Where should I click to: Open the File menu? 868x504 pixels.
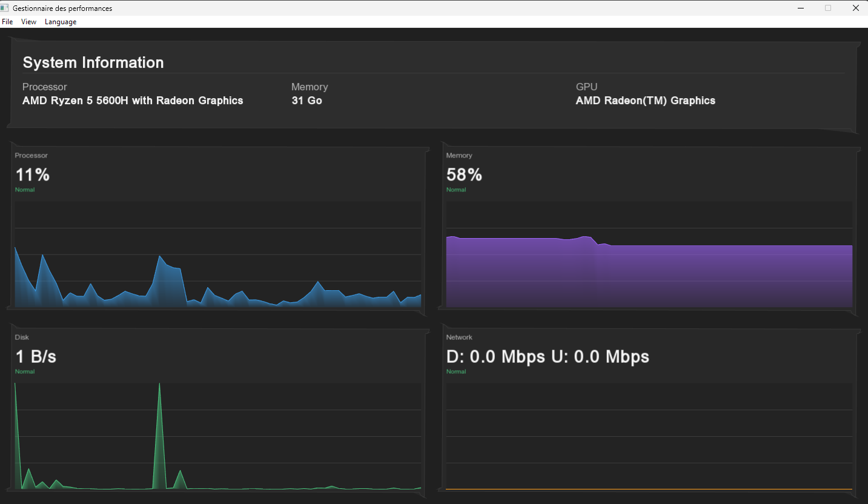pyautogui.click(x=7, y=21)
